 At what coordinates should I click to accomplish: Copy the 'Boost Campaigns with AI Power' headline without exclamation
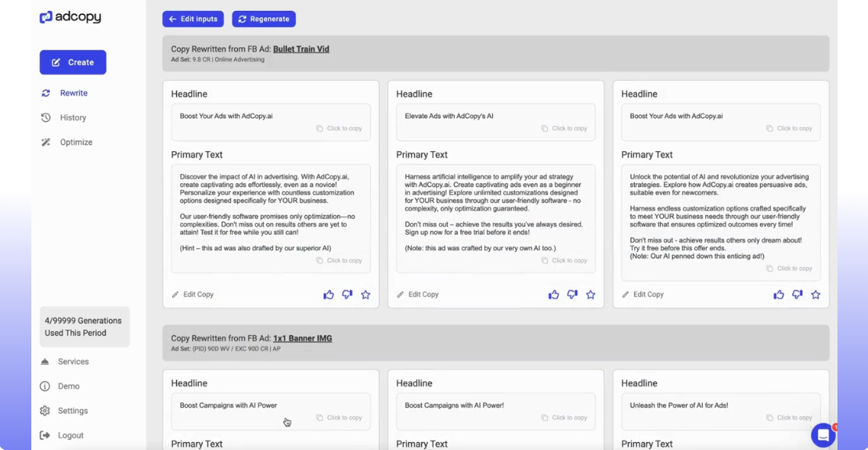pyautogui.click(x=340, y=418)
